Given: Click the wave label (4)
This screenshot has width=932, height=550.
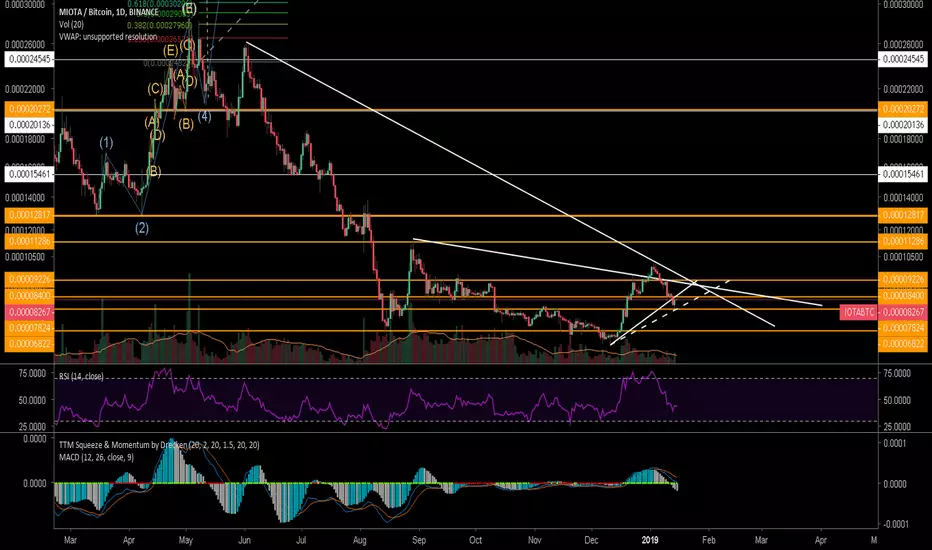Looking at the screenshot, I should [204, 116].
